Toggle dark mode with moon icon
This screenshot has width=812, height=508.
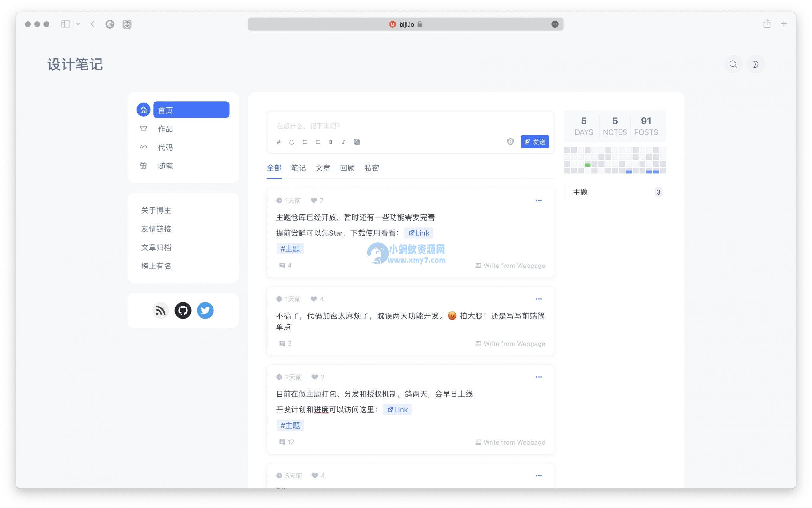(x=756, y=64)
